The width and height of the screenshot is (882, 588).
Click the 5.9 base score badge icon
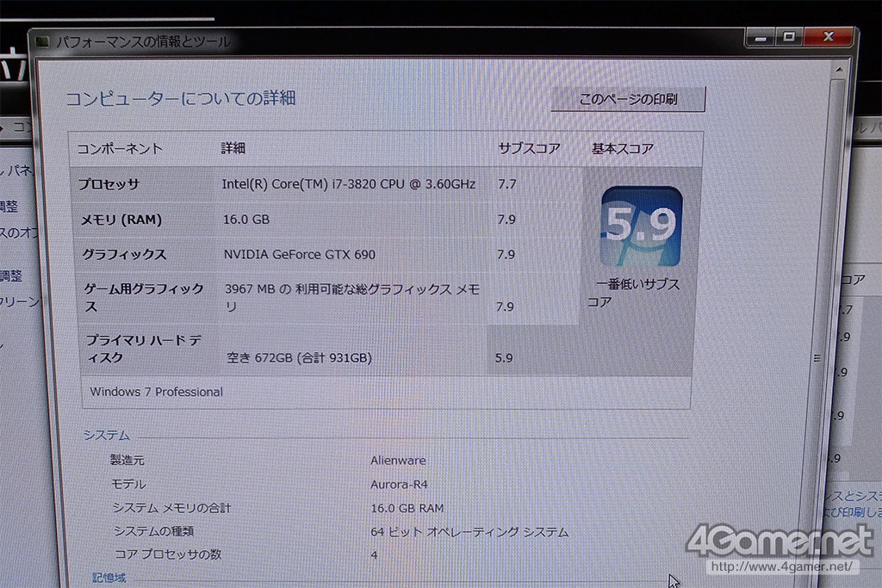coord(641,226)
